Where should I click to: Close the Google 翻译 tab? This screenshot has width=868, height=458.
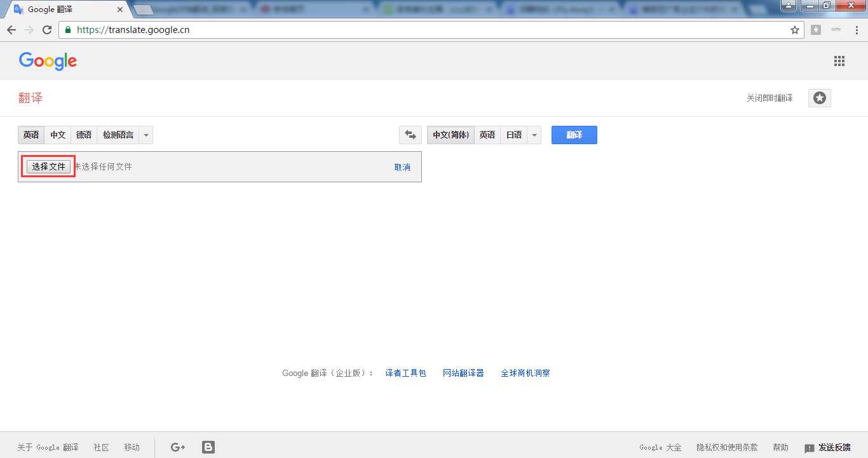pyautogui.click(x=120, y=10)
